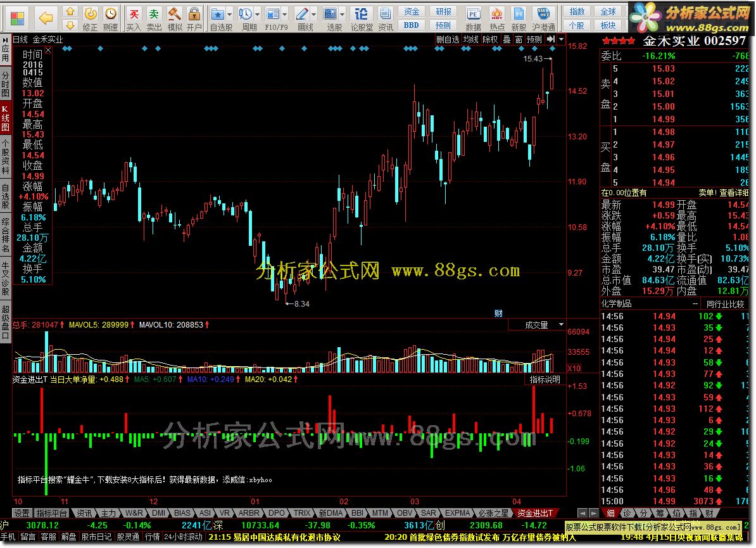This screenshot has width=756, height=548.
Task: Expand the F10/F9 dropdown arrow
Action: 285,14
